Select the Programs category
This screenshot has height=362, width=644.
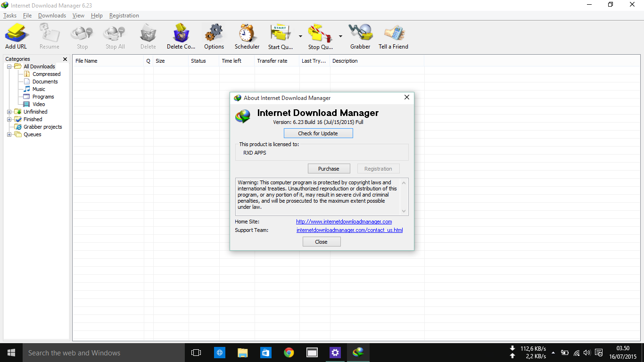click(43, 97)
